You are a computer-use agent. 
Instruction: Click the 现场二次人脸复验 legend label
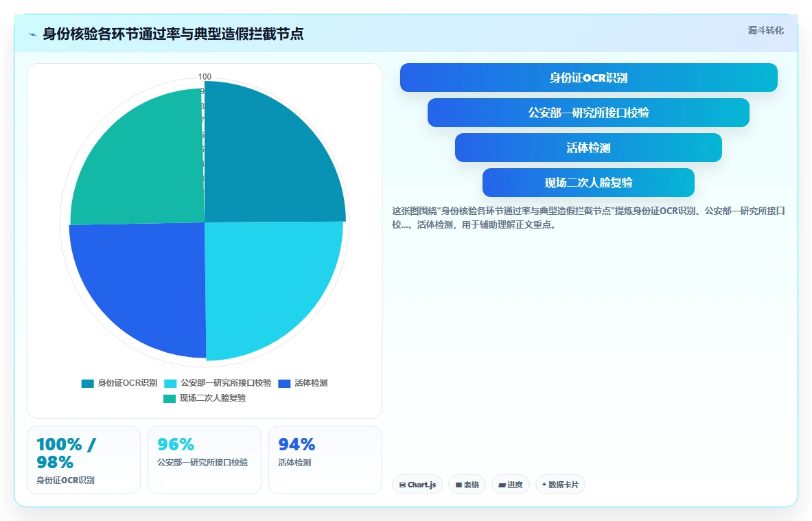click(212, 397)
